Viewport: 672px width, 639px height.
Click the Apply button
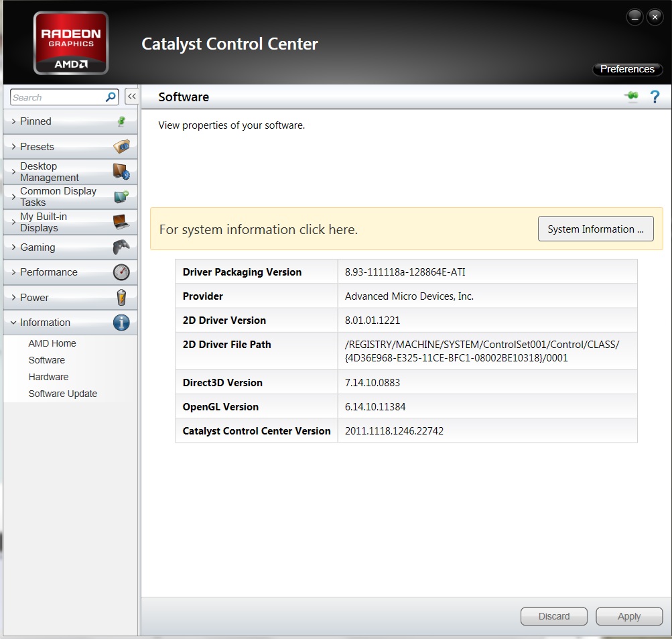629,616
